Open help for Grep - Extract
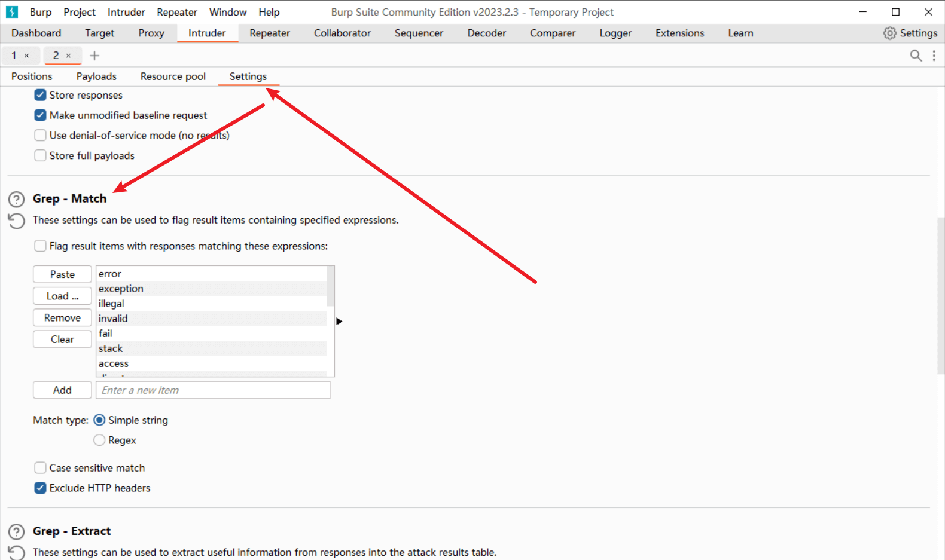Screen dimensions: 945x560 coord(16,531)
